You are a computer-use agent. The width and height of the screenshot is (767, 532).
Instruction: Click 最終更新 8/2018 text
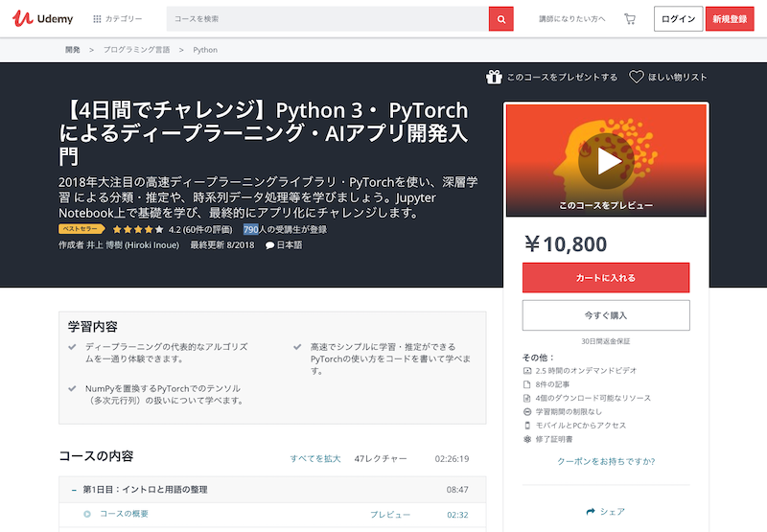click(x=222, y=245)
